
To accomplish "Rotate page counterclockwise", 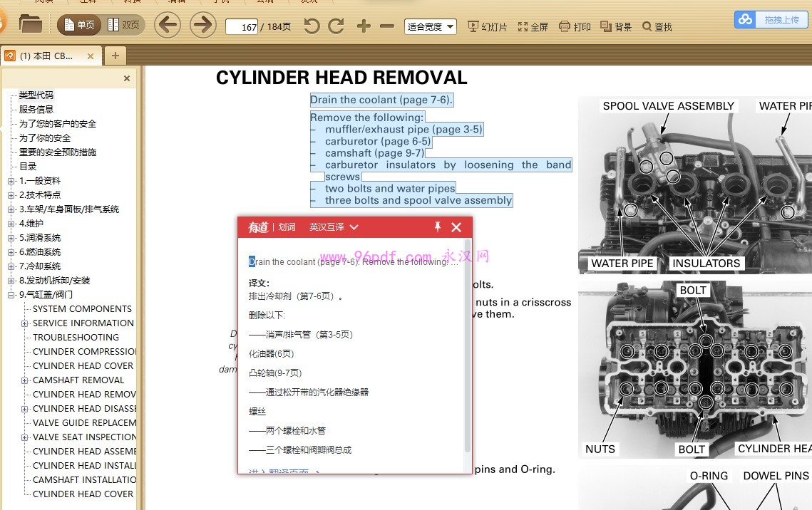I will [312, 26].
